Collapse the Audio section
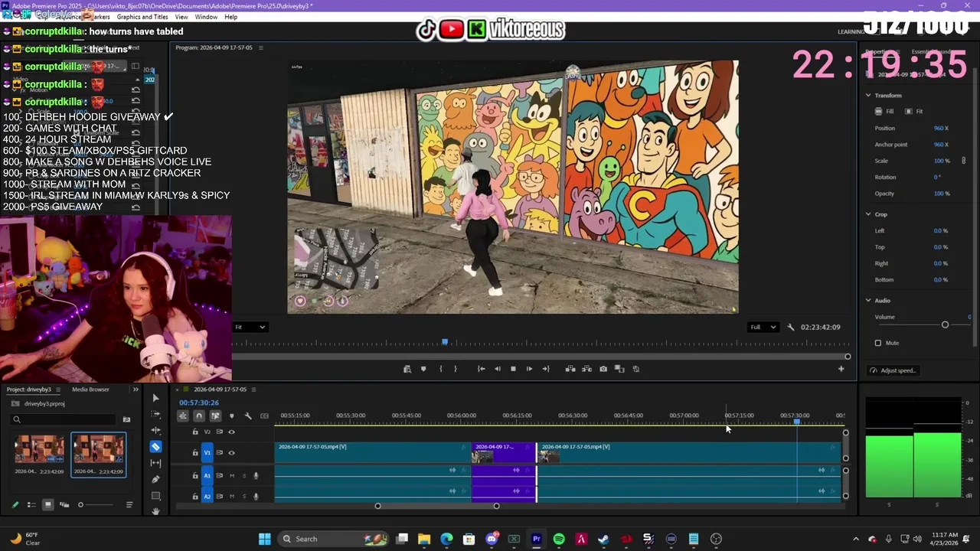The image size is (980, 551). coord(868,301)
